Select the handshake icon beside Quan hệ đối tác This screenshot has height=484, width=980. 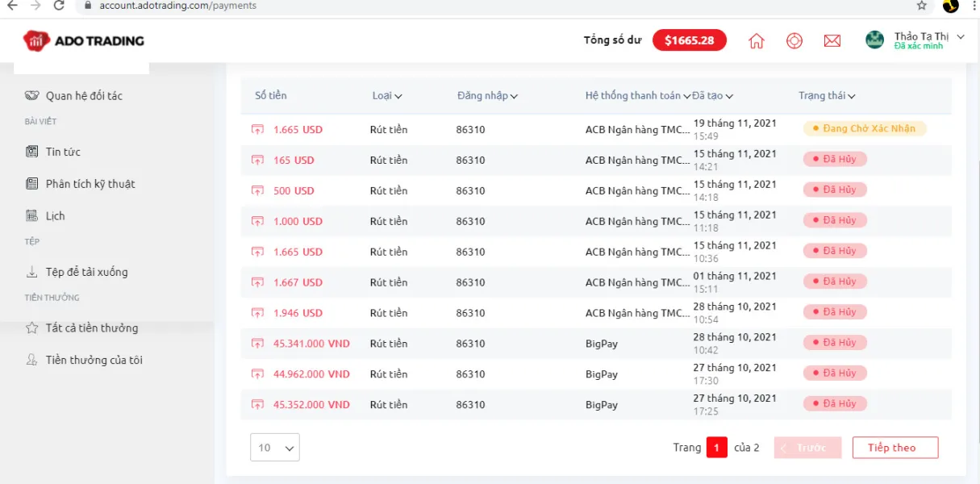click(32, 95)
